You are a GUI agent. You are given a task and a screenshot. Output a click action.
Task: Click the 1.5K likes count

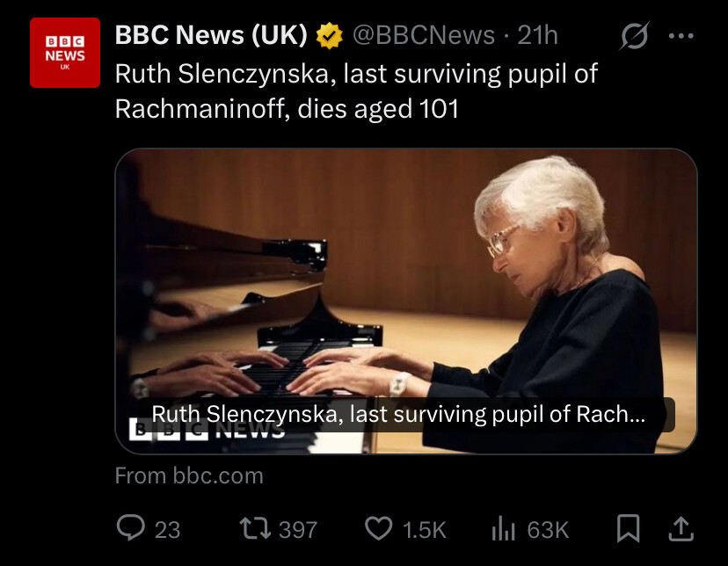[x=425, y=529]
